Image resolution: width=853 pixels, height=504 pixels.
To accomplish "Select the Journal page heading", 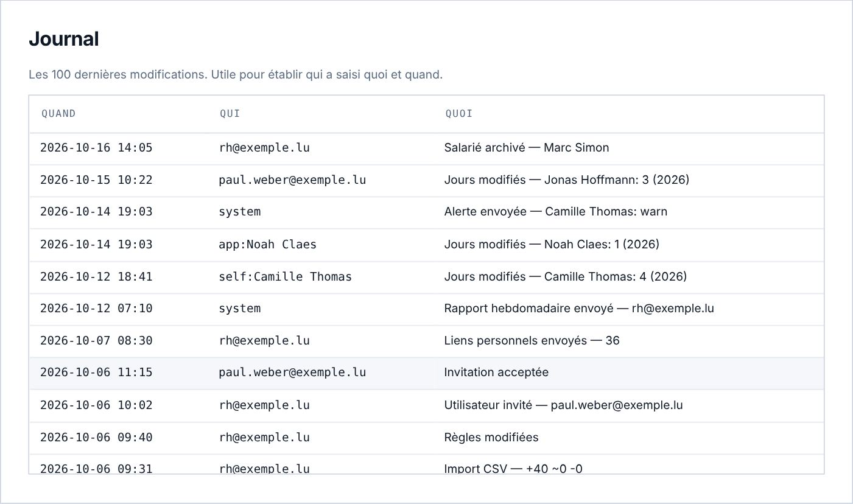I will click(64, 39).
